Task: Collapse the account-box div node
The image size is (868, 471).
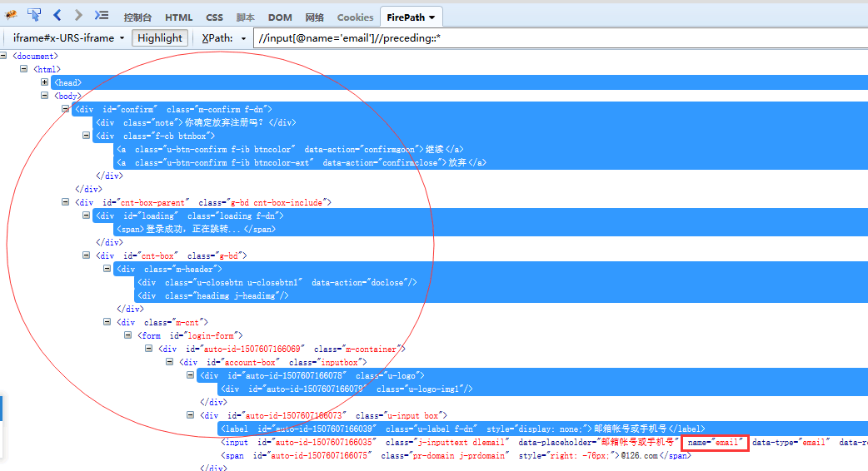Action: [169, 361]
